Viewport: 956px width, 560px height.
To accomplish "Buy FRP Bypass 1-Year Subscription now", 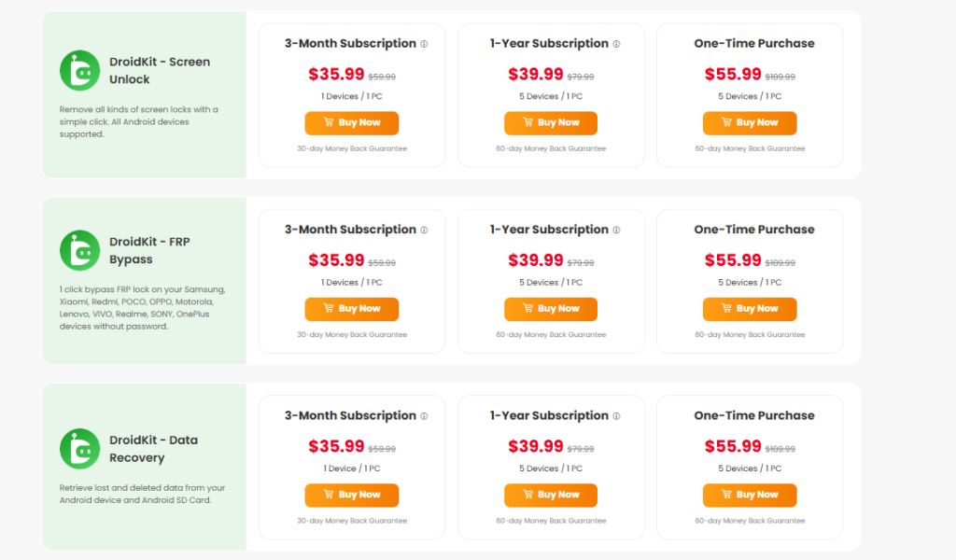I will click(x=551, y=309).
